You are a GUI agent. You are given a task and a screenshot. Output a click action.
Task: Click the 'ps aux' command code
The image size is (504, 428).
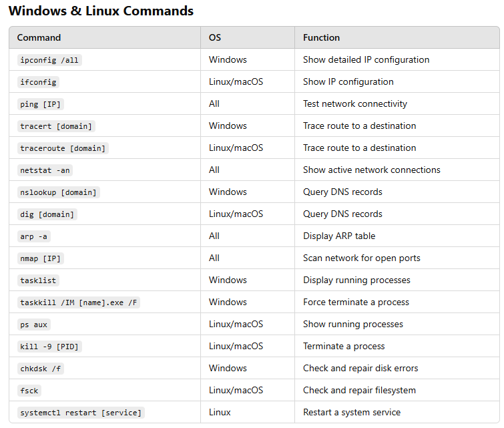tap(34, 325)
